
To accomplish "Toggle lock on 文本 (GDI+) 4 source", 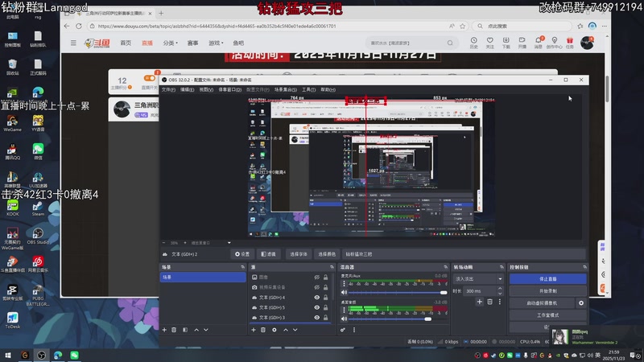I will point(326,298).
